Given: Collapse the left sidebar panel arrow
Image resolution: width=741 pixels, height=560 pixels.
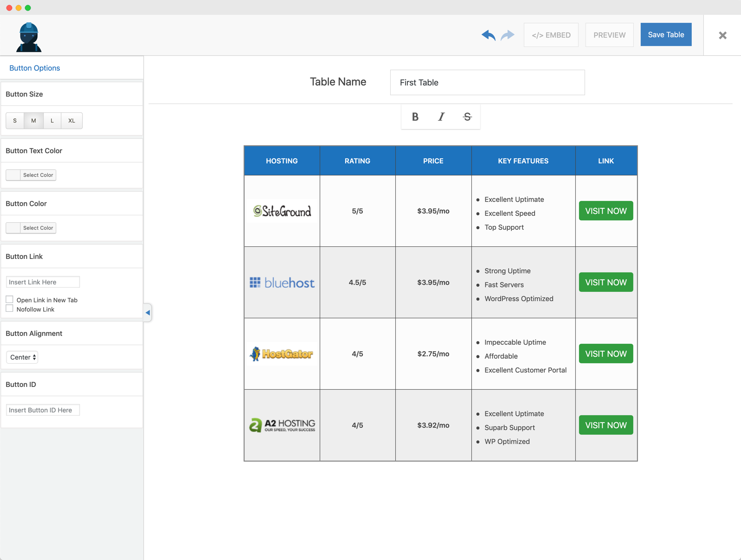Looking at the screenshot, I should pos(148,313).
